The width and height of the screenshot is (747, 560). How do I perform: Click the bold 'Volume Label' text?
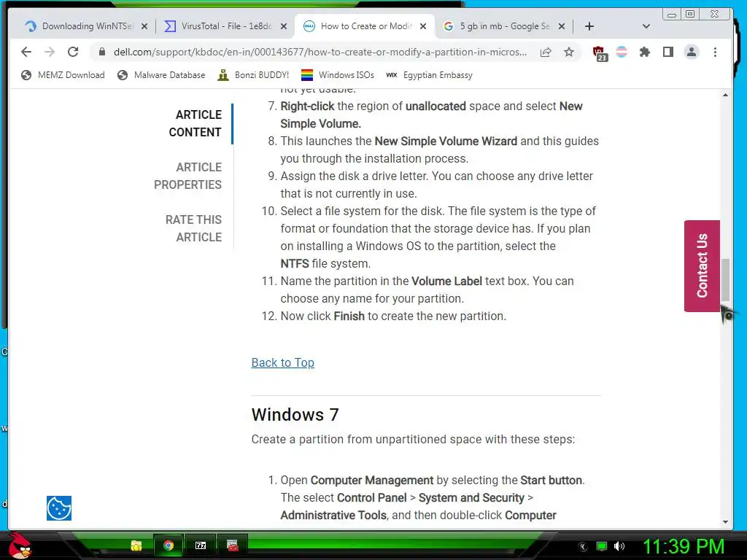(x=447, y=281)
